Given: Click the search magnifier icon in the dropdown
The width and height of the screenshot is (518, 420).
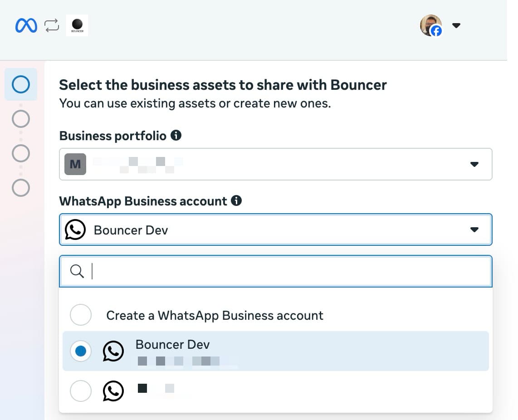Looking at the screenshot, I should point(77,271).
